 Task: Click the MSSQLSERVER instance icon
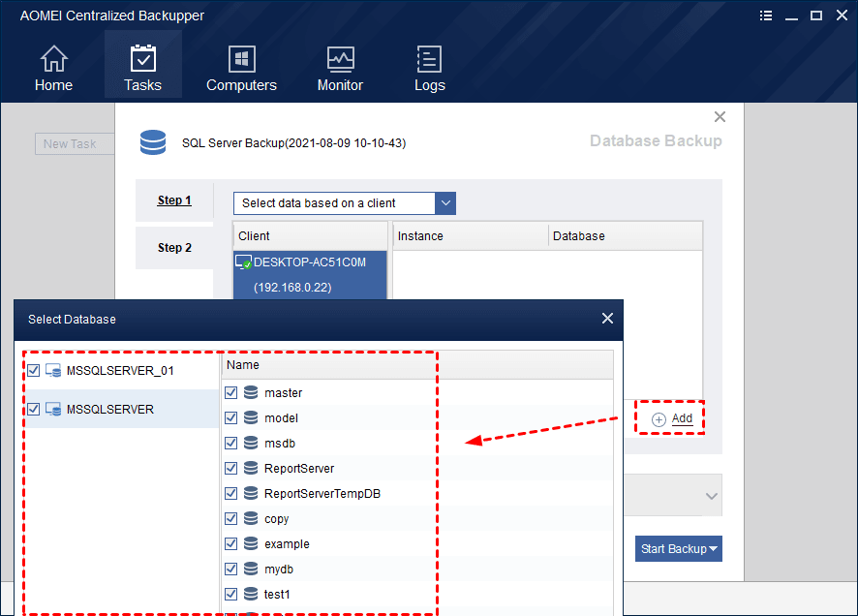[x=53, y=409]
